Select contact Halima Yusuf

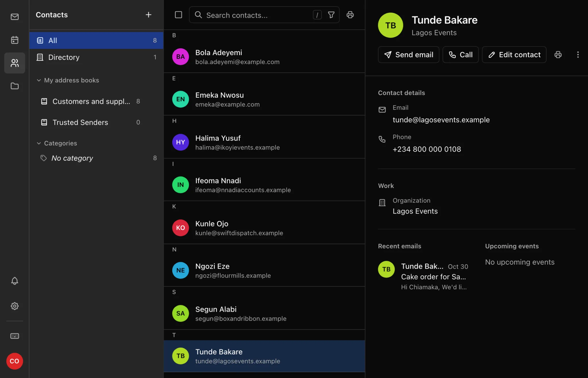click(264, 142)
